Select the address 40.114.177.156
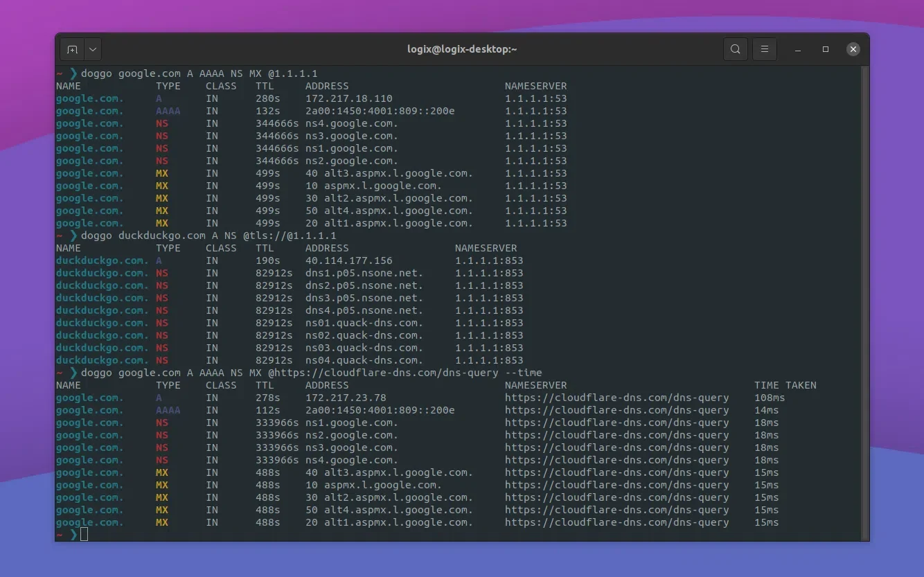The height and width of the screenshot is (577, 924). 349,260
